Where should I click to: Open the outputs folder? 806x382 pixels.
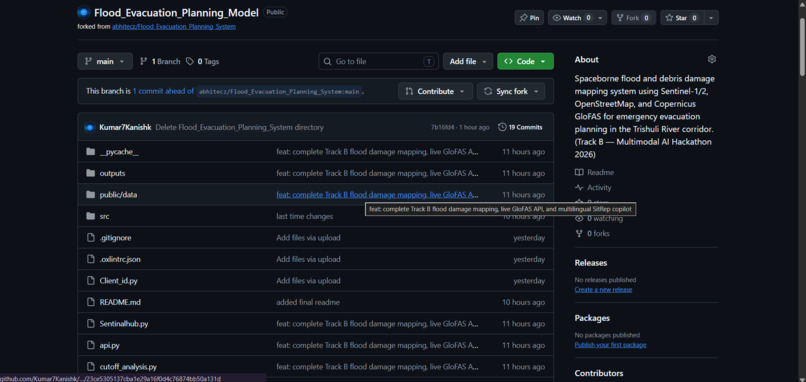[112, 173]
